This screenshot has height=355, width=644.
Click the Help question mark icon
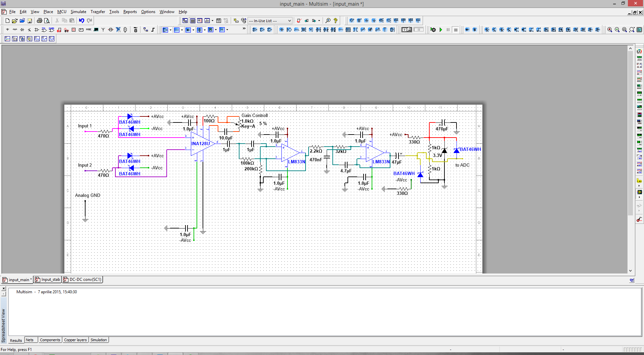[x=335, y=21]
